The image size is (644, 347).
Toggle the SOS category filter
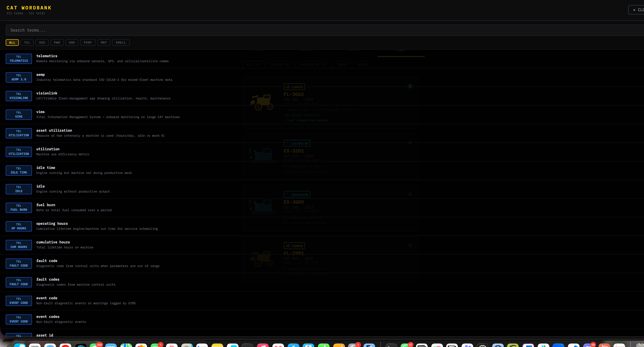point(42,42)
